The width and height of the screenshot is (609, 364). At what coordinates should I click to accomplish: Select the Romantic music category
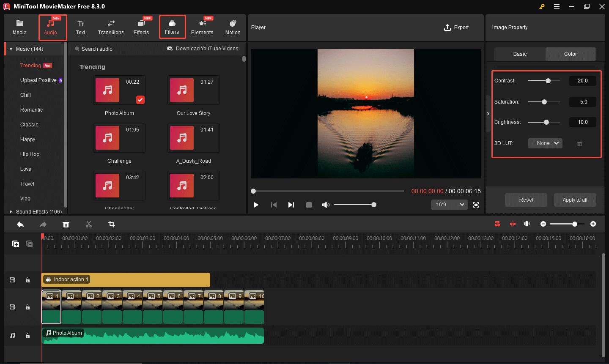click(x=32, y=110)
